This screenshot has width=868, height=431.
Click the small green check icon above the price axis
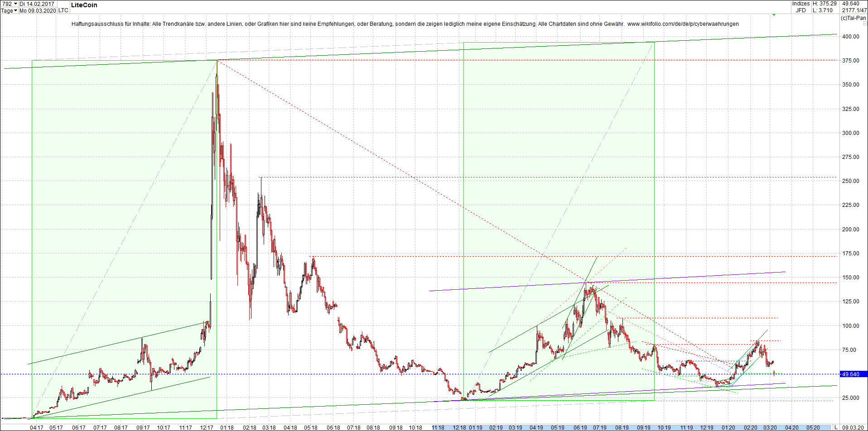point(774,14)
